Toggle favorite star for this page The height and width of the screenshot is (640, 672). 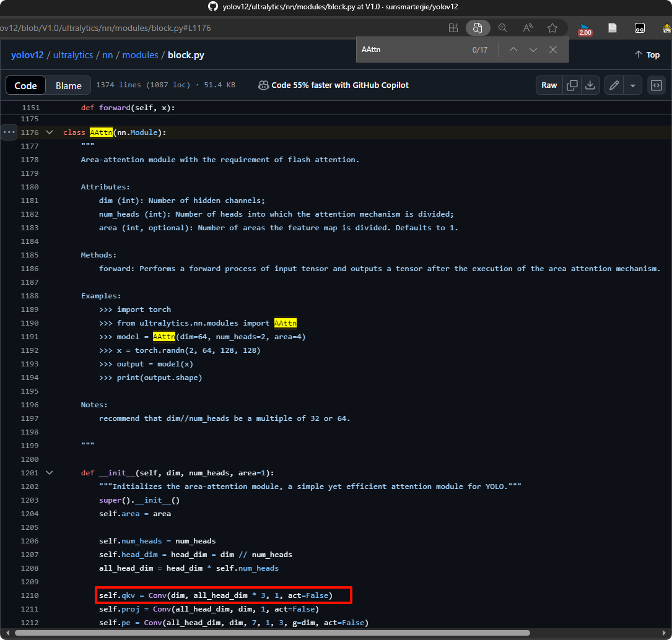(x=552, y=28)
